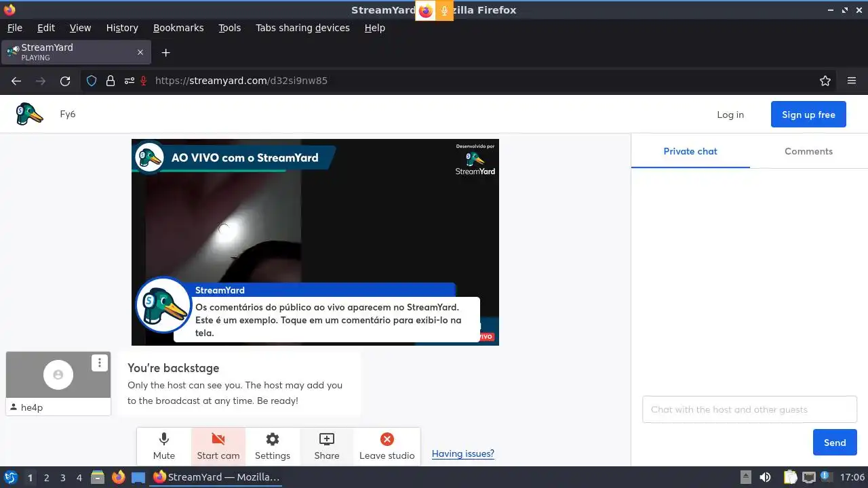This screenshot has height=488, width=868.
Task: Open the desktop start menu icon
Action: click(x=10, y=477)
